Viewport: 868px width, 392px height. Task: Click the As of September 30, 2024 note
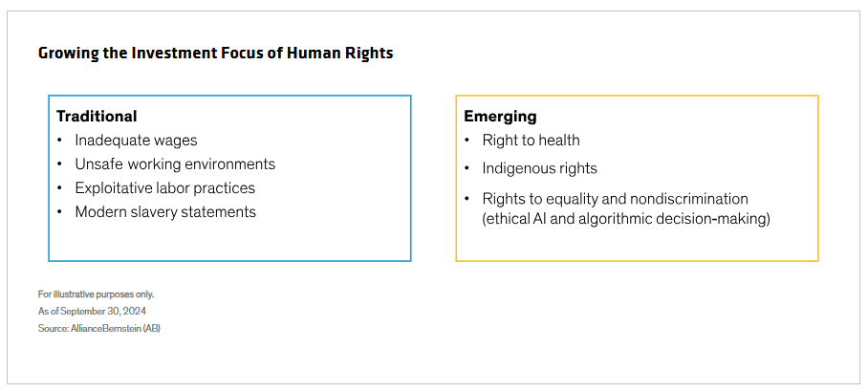tap(92, 311)
